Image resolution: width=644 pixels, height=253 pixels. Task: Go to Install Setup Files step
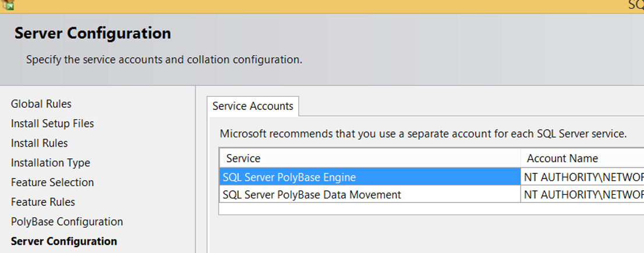tap(52, 123)
